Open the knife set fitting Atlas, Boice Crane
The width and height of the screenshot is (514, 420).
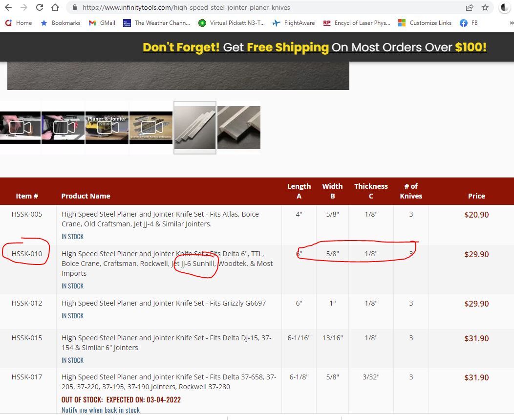(x=160, y=219)
